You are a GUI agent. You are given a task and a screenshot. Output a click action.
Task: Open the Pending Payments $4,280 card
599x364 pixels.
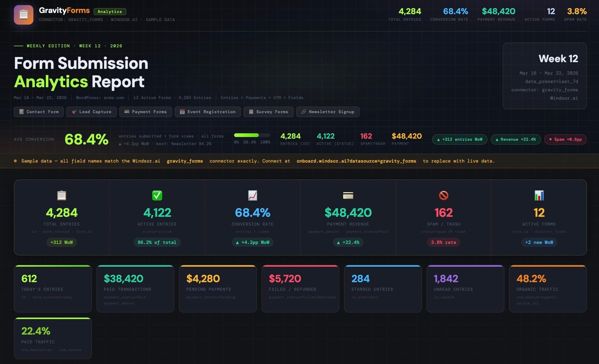click(x=218, y=289)
